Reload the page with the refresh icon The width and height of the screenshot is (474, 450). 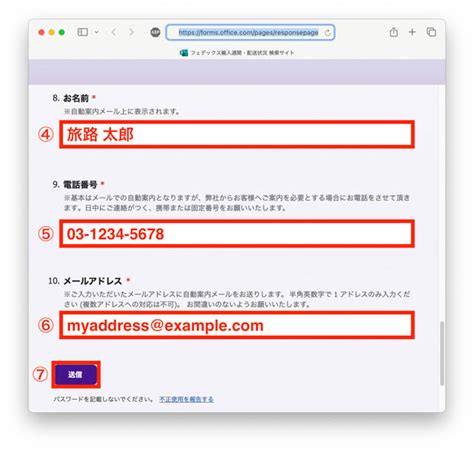tap(327, 32)
